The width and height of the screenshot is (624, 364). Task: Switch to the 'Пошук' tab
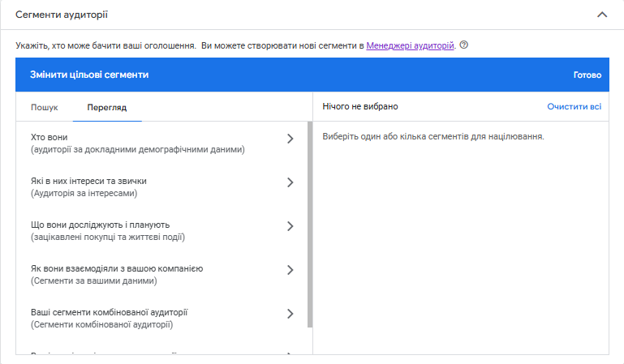click(x=45, y=107)
